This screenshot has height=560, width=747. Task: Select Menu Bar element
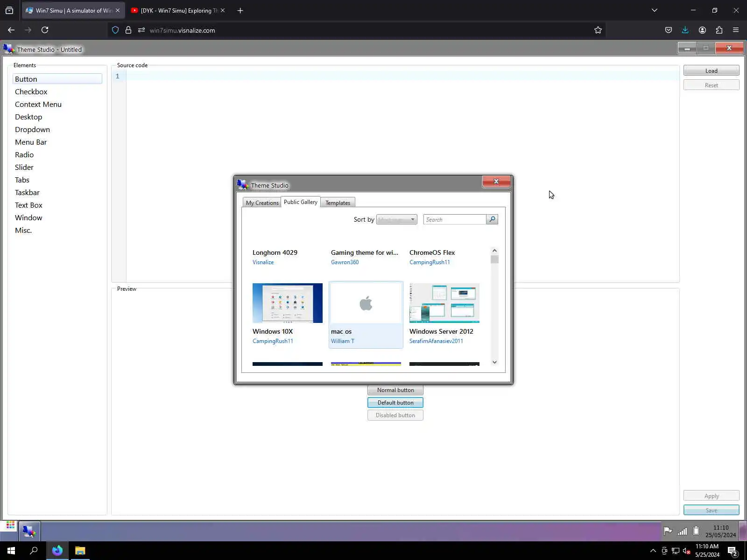tap(57, 142)
